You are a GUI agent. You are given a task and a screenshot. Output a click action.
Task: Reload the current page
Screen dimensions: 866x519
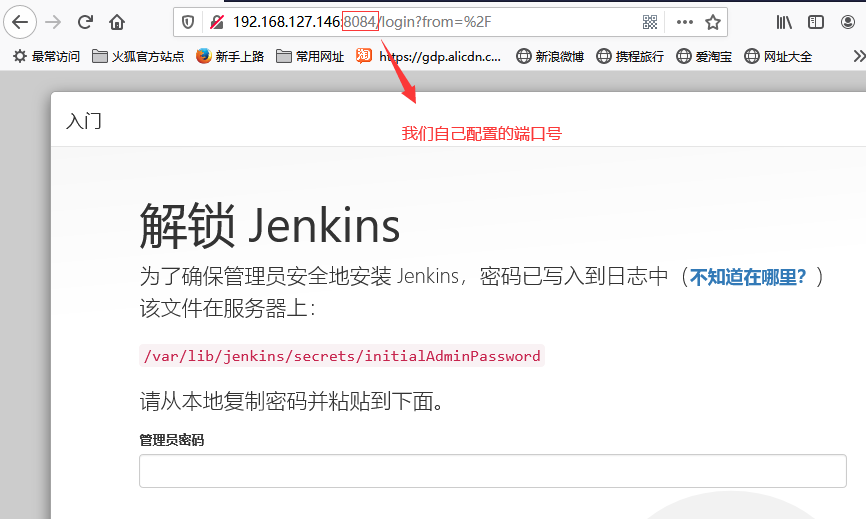[86, 22]
